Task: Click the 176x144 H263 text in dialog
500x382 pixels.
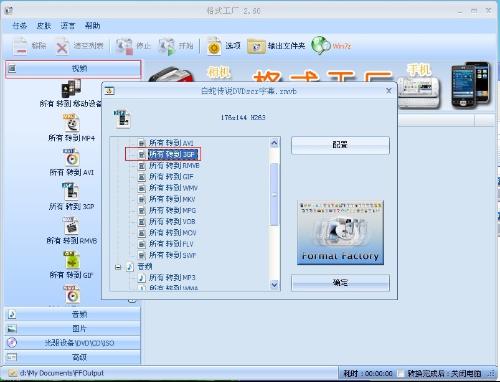Action: point(243,117)
